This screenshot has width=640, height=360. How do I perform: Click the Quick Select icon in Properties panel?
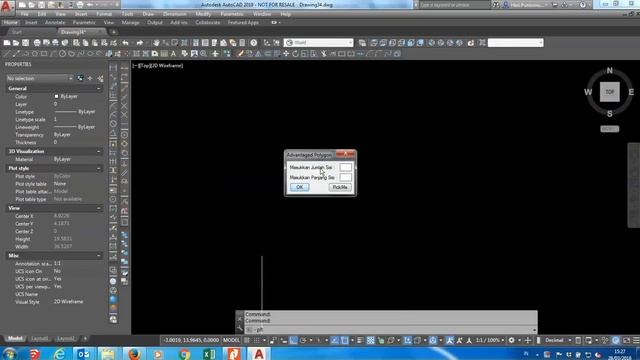pyautogui.click(x=100, y=78)
